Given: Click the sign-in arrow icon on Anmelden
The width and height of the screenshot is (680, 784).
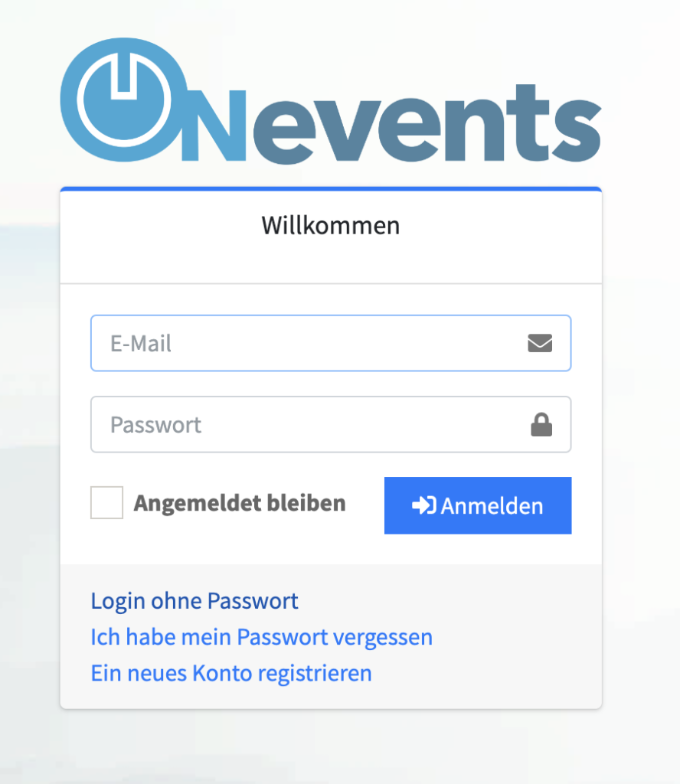Looking at the screenshot, I should pos(424,505).
